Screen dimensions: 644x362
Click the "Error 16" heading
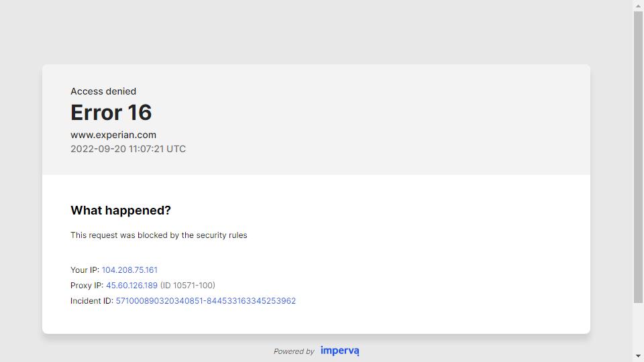click(x=111, y=113)
